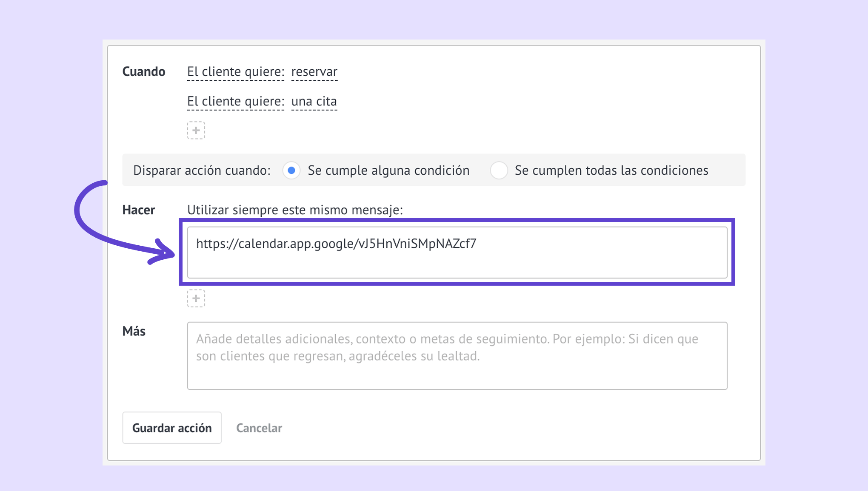Click the 'Se cumple alguna condición' label text

click(x=388, y=170)
